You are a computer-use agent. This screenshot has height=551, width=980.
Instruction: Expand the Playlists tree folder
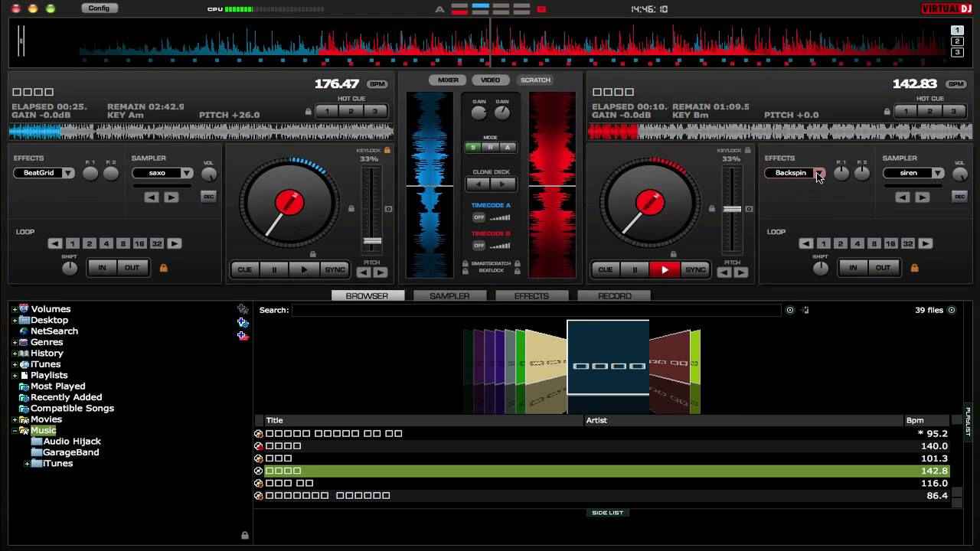(x=15, y=376)
